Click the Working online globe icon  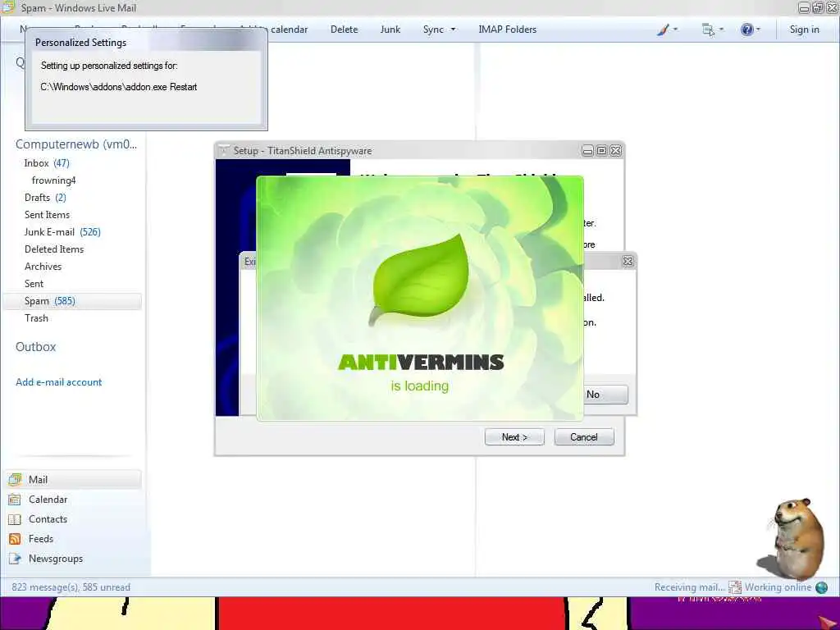click(821, 587)
